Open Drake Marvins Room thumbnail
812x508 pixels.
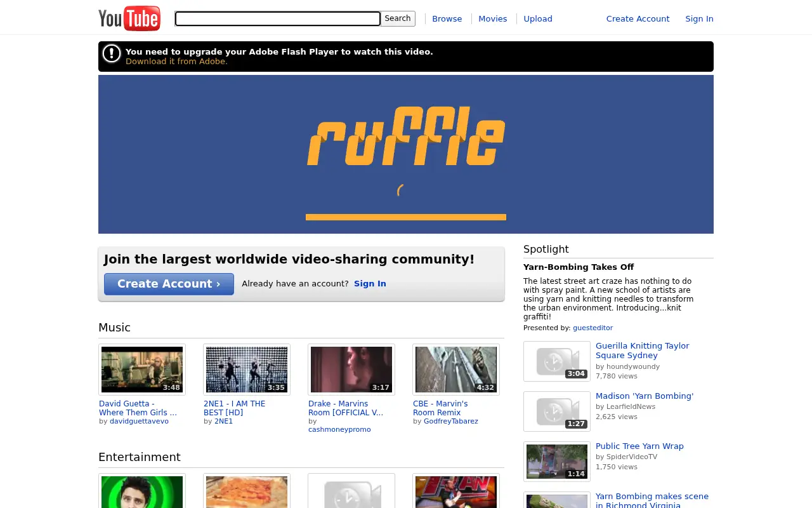point(351,370)
